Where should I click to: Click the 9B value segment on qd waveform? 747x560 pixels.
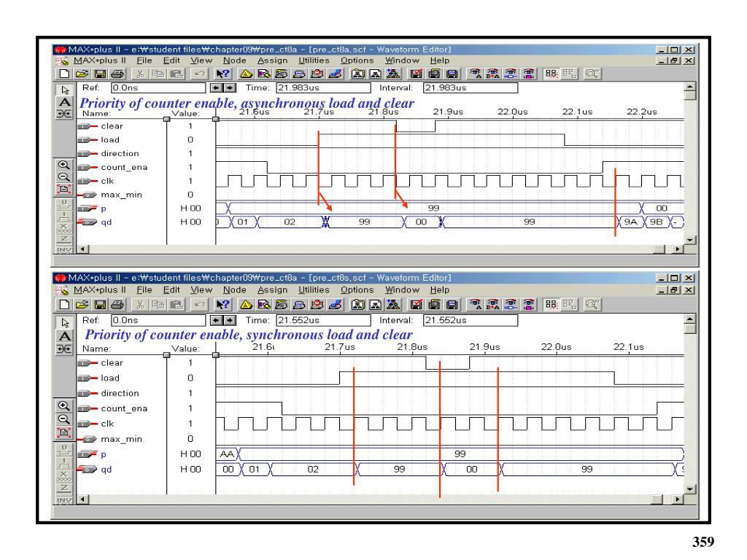point(657,222)
